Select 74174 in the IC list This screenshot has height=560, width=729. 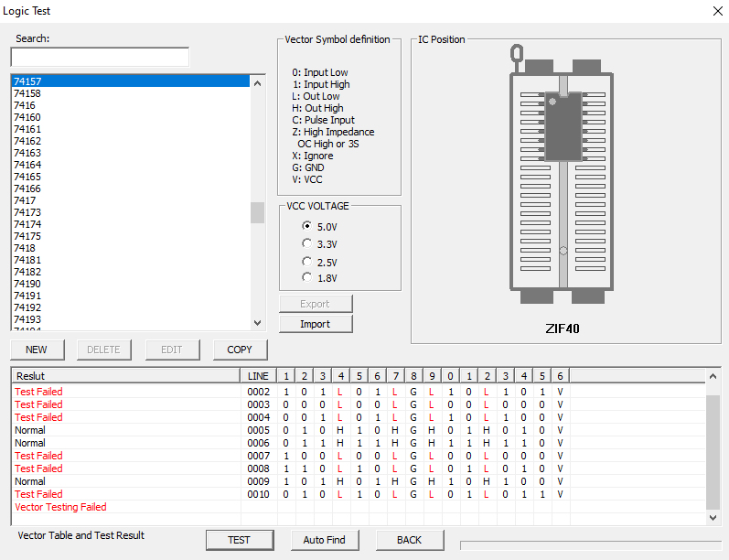coord(131,224)
